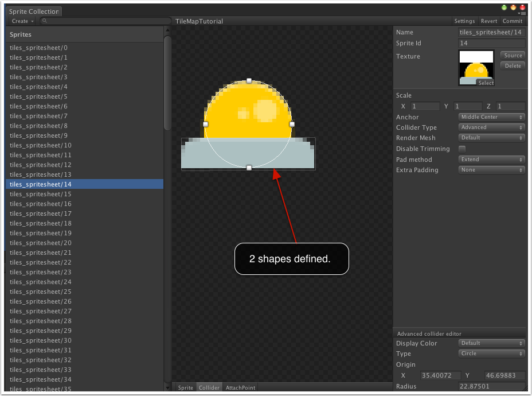
Task: Select tiles_spritesheet/17 in sprite list
Action: pyautogui.click(x=84, y=213)
